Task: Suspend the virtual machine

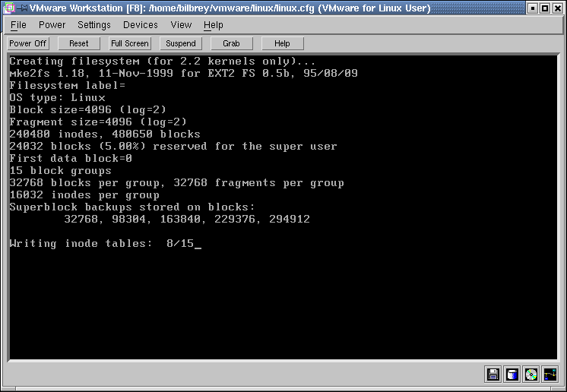Action: [181, 43]
